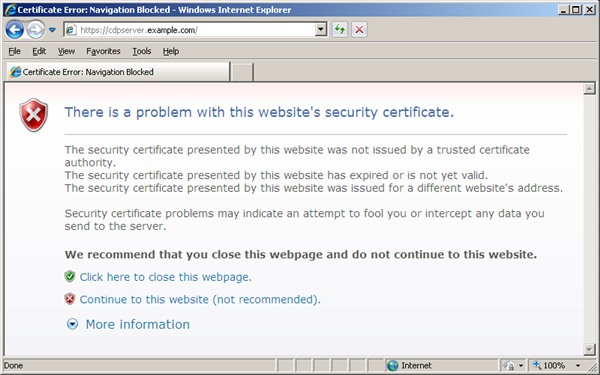Open the File menu
The width and height of the screenshot is (600, 375).
15,51
